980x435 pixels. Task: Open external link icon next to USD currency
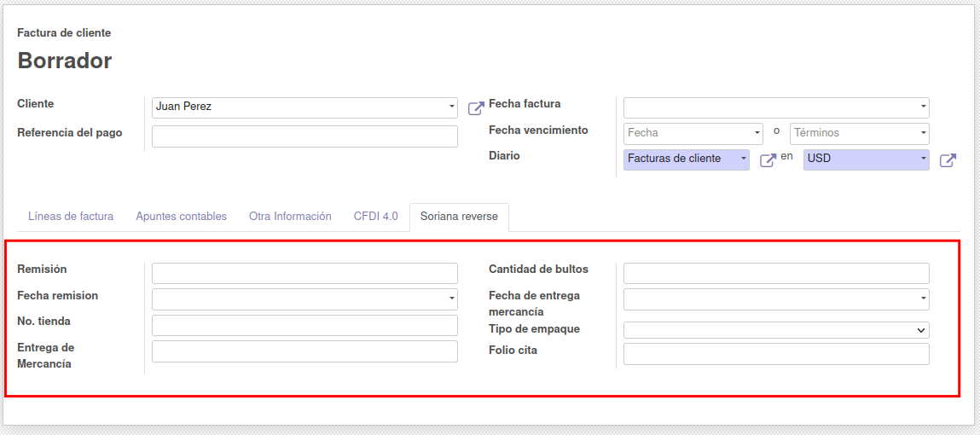pyautogui.click(x=948, y=160)
